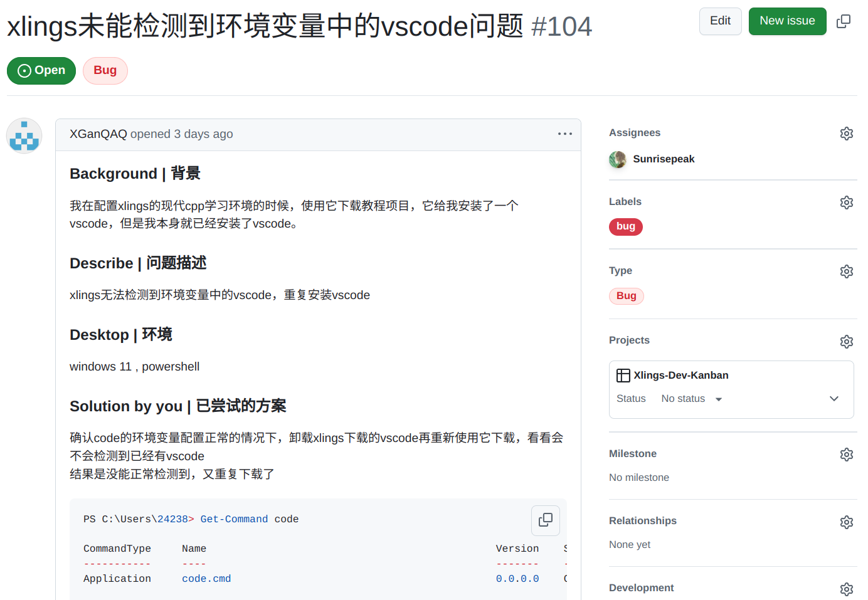This screenshot has width=868, height=600.
Task: Click the '0.0.0.0' version value
Action: point(517,579)
